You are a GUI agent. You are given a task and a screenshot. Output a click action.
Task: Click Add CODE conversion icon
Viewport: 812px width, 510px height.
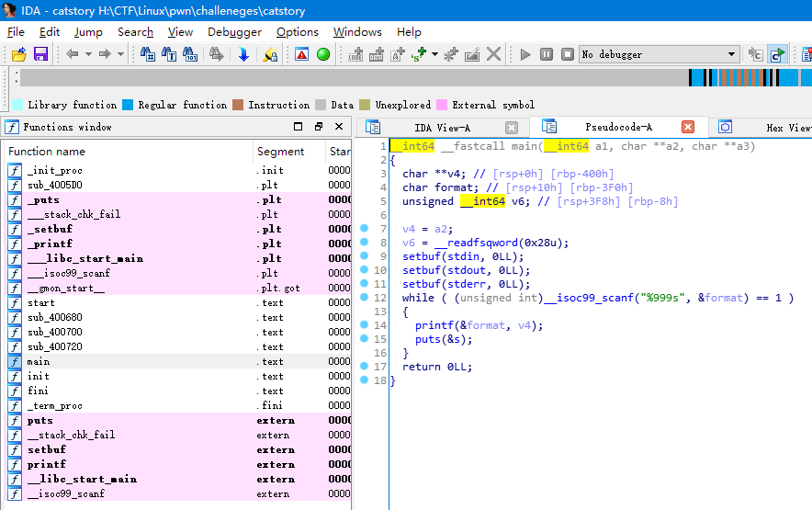[355, 54]
